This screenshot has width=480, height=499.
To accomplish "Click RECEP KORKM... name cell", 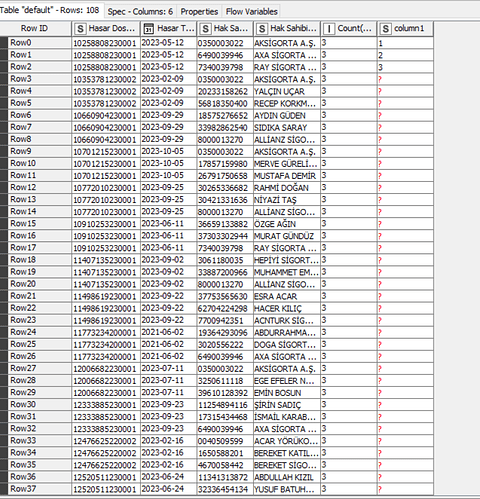I will 287,103.
